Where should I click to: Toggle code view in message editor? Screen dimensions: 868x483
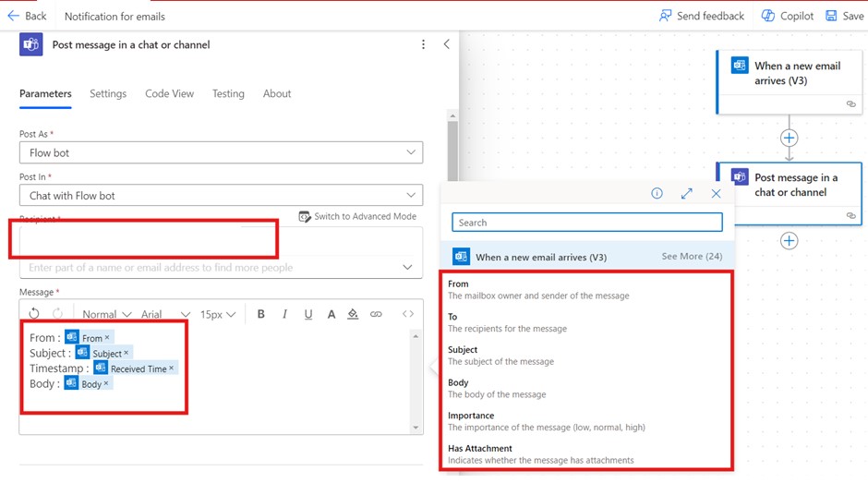(408, 314)
